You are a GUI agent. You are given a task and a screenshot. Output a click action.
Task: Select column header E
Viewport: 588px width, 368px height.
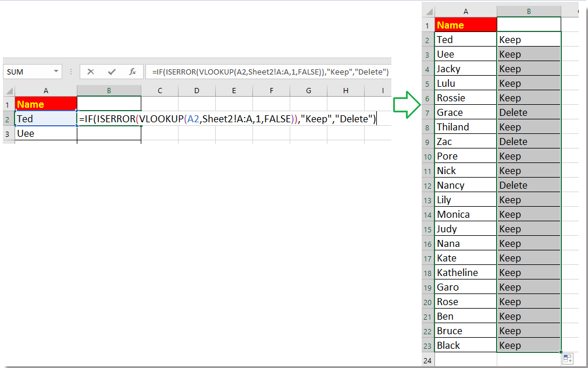tap(234, 90)
